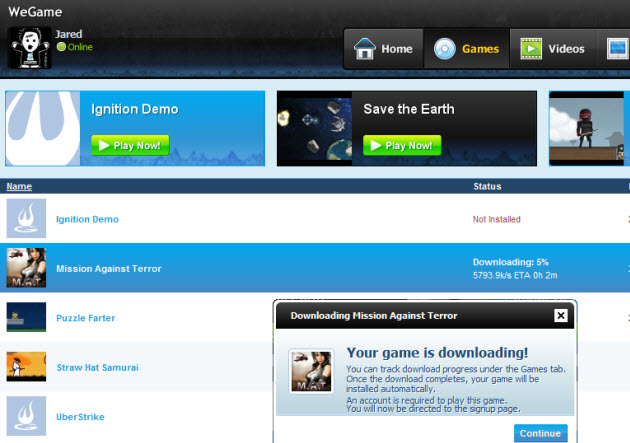The width and height of the screenshot is (630, 443).
Task: Open the UberStrike link
Action: pyautogui.click(x=80, y=417)
